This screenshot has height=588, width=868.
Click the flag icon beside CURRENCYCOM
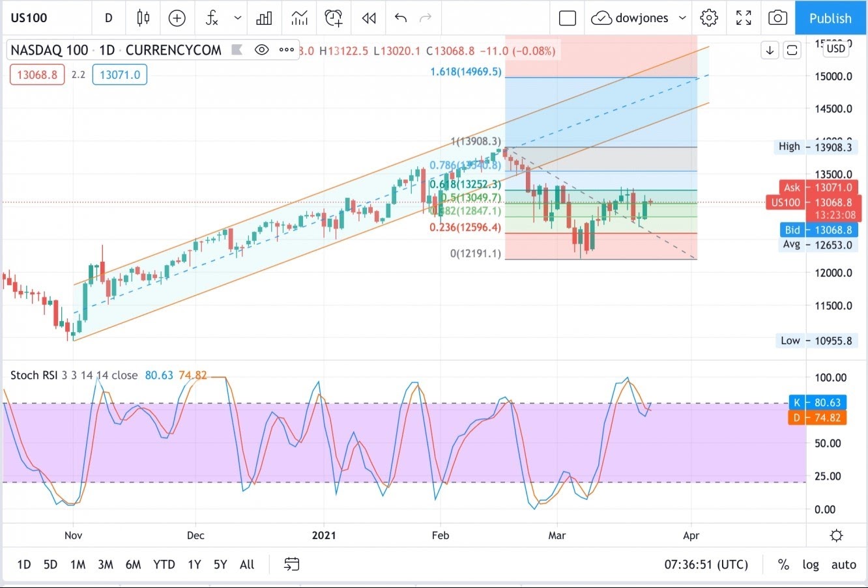click(237, 50)
